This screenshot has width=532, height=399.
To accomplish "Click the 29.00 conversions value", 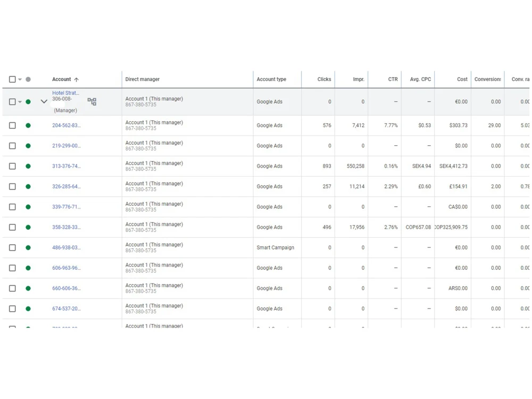I will pyautogui.click(x=494, y=126).
